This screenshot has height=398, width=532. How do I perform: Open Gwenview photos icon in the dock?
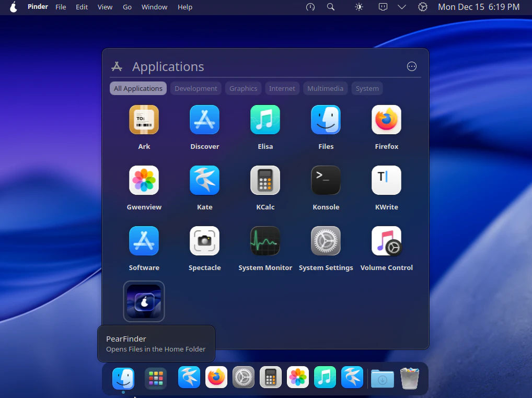[x=297, y=377]
